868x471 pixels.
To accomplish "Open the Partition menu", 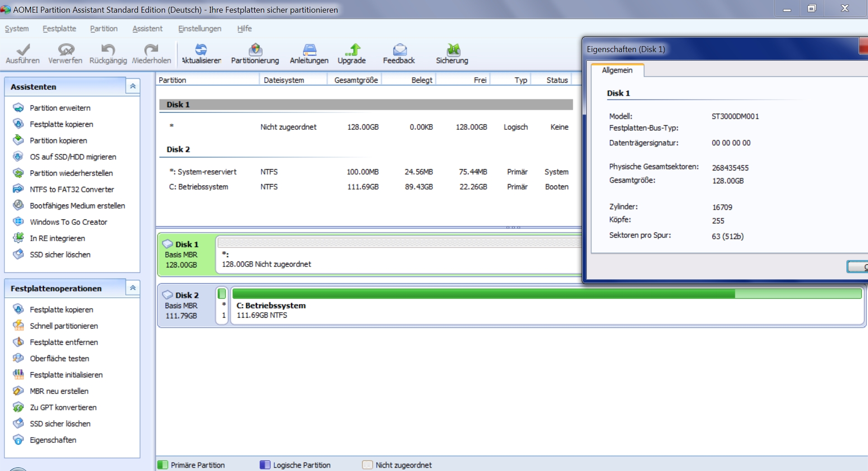I will (x=104, y=29).
